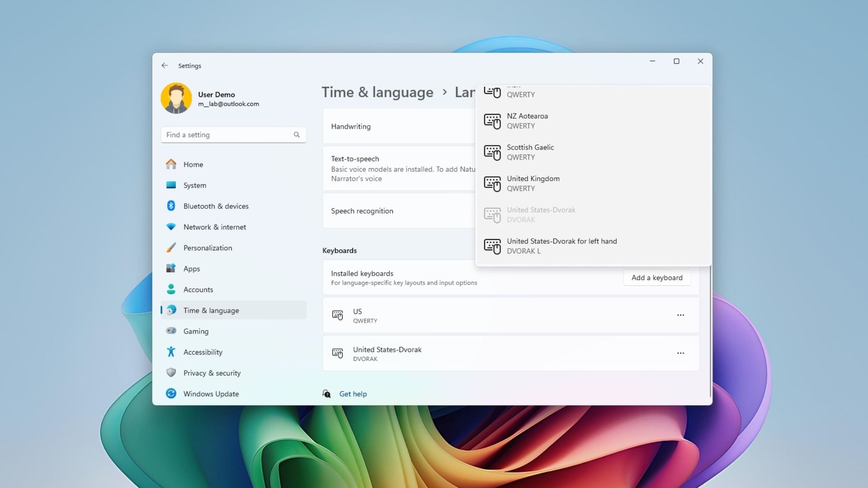This screenshot has width=868, height=488.
Task: Click keyboard icon next to United Kingdom
Action: [x=492, y=183]
